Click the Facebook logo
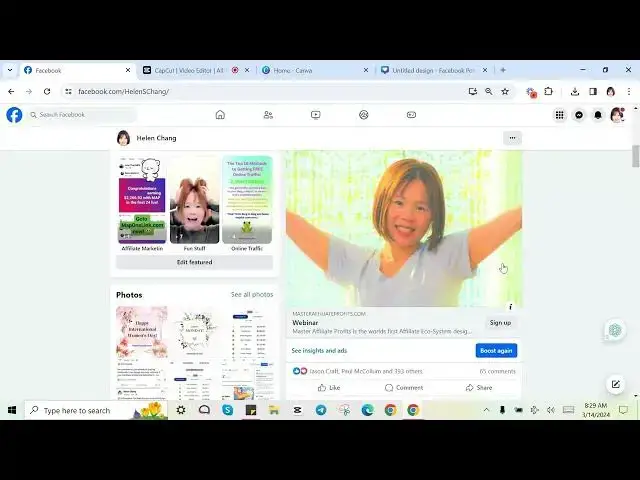This screenshot has width=640, height=480. (x=14, y=115)
